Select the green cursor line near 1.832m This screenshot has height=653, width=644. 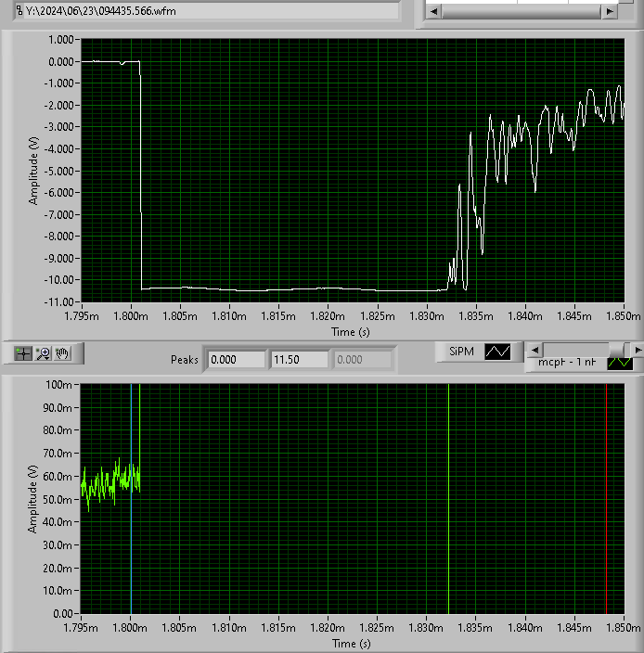(448, 499)
